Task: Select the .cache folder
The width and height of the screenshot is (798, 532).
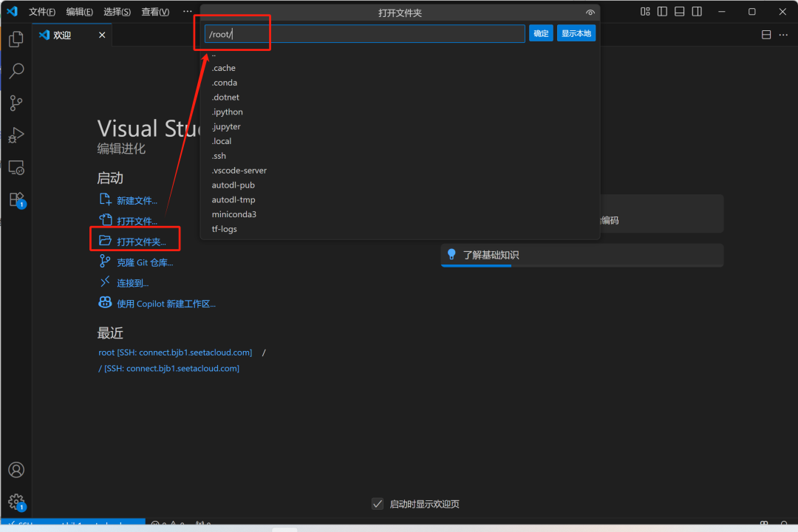Action: click(x=400, y=68)
